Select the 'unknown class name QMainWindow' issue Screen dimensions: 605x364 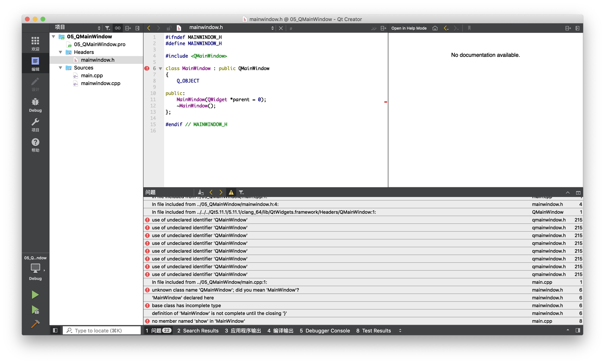[x=363, y=290]
